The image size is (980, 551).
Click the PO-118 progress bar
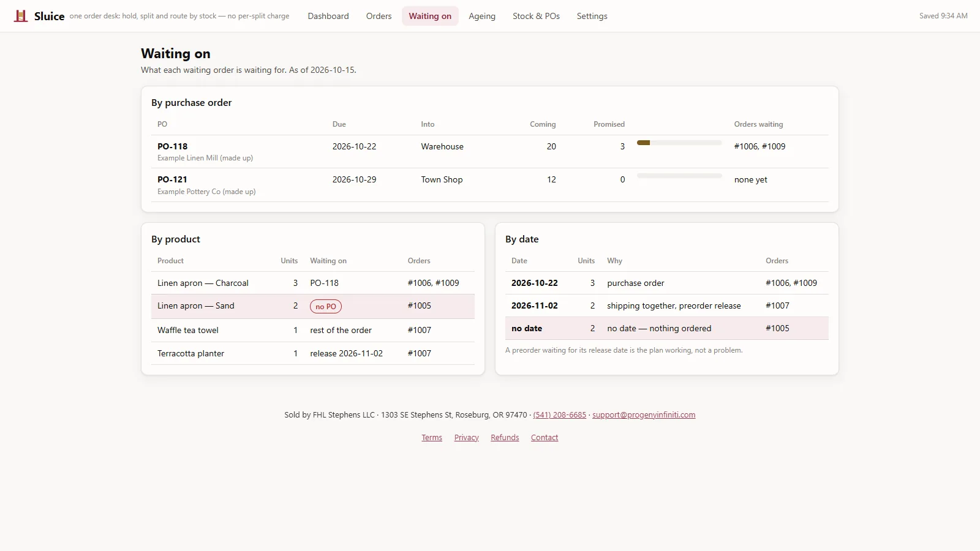[679, 143]
